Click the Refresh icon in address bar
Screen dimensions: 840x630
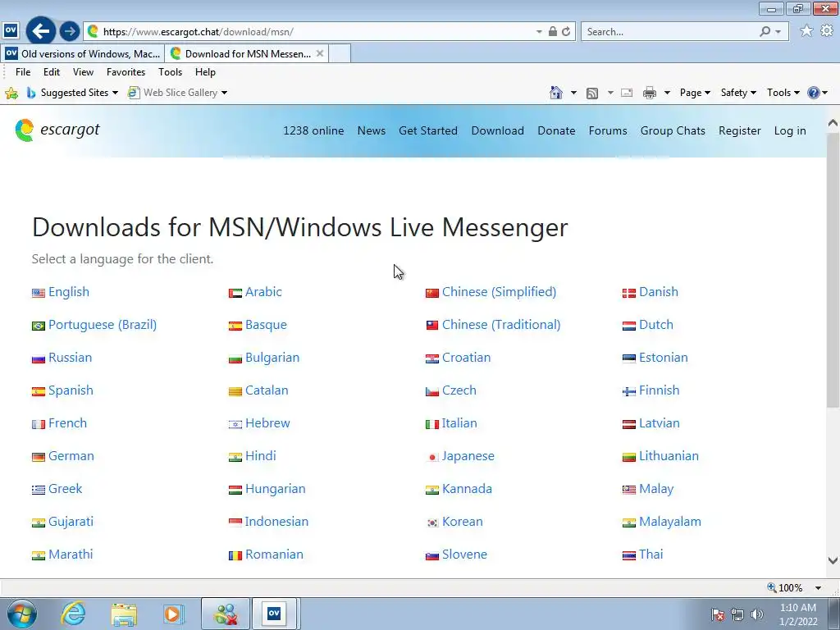tap(566, 32)
